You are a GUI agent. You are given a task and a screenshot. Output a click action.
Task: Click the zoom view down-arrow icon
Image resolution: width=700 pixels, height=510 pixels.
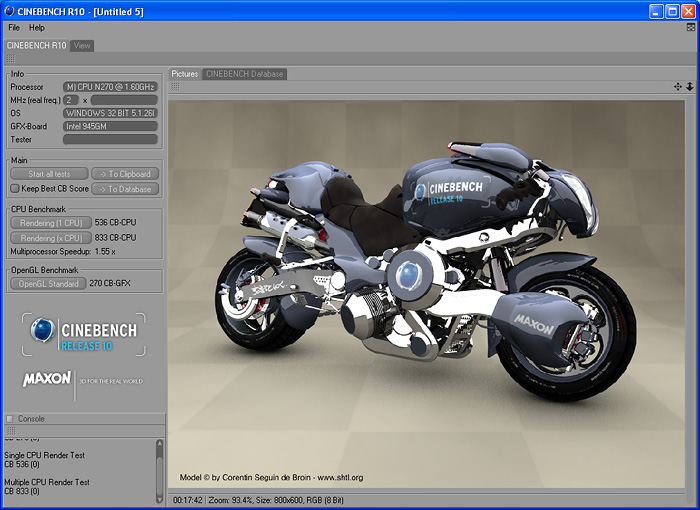pos(690,87)
